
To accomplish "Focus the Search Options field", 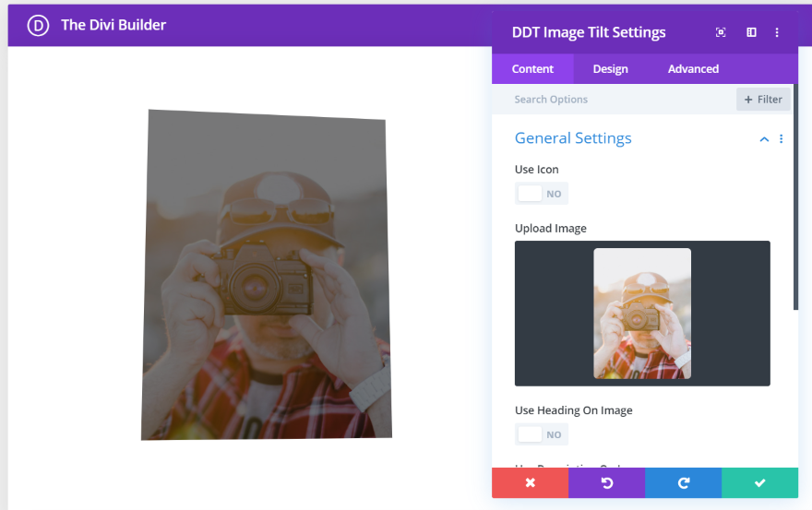I will (x=614, y=100).
